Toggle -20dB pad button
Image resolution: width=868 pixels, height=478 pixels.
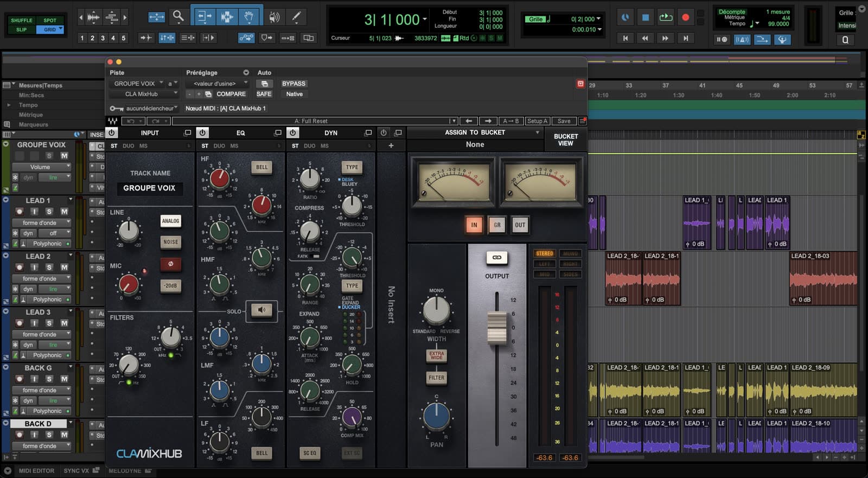pyautogui.click(x=170, y=285)
